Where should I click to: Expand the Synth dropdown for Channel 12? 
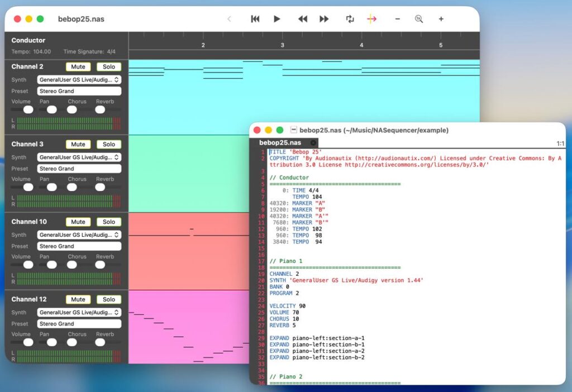(79, 313)
